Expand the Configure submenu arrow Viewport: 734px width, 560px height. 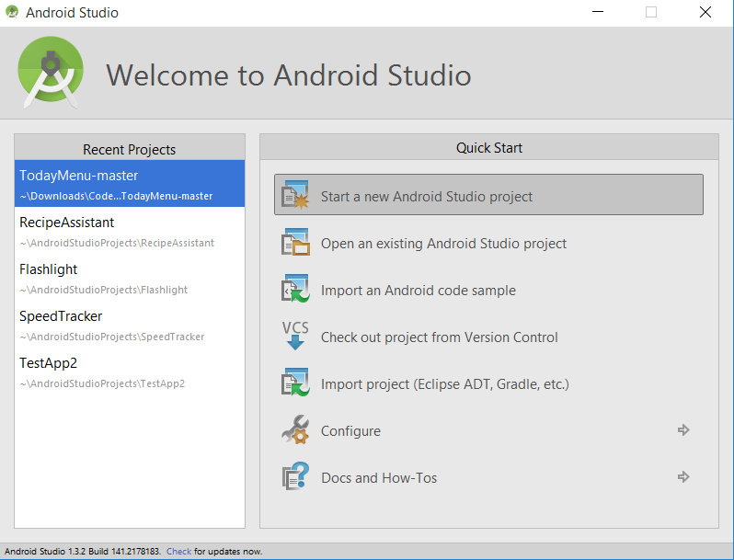683,430
